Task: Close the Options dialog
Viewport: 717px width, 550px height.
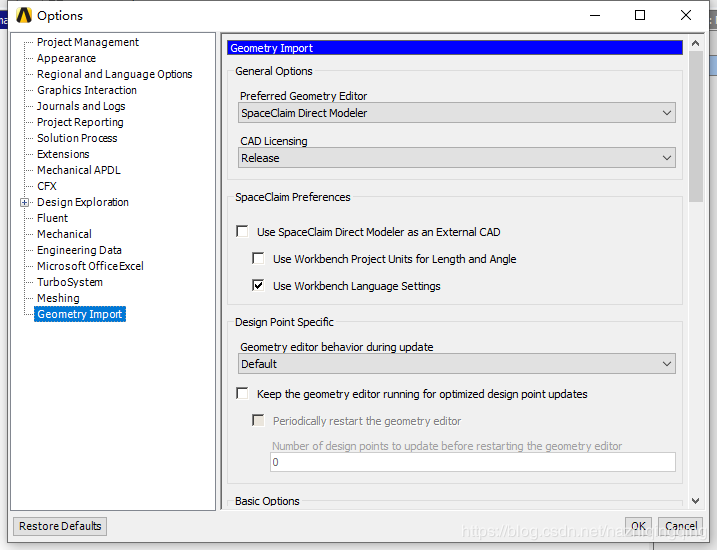Action: click(x=686, y=15)
